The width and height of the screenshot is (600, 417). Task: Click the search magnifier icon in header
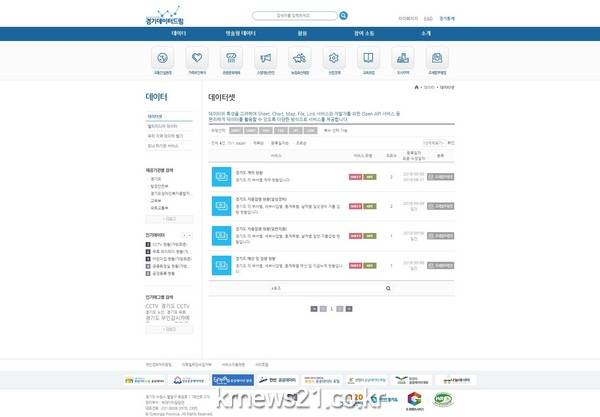pos(344,16)
